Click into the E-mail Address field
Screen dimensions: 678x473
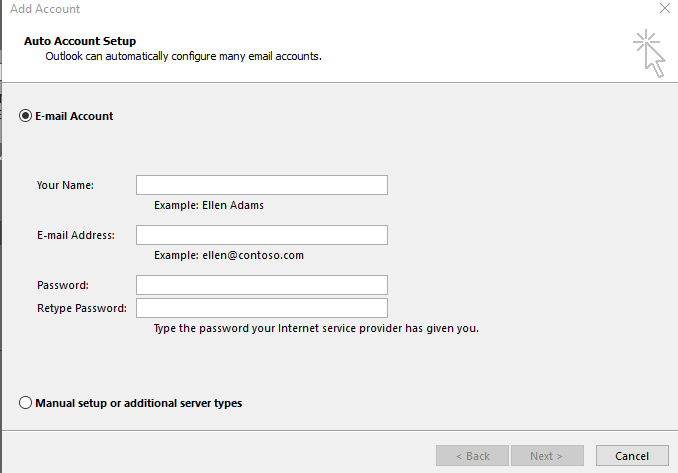[262, 235]
